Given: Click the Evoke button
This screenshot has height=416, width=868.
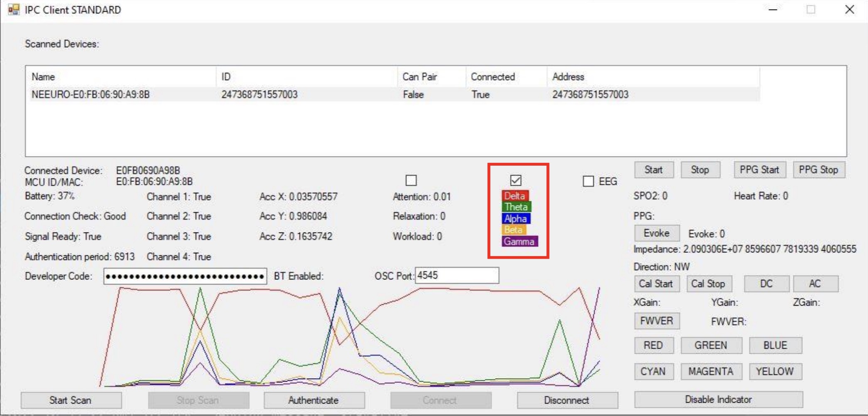Looking at the screenshot, I should (656, 233).
